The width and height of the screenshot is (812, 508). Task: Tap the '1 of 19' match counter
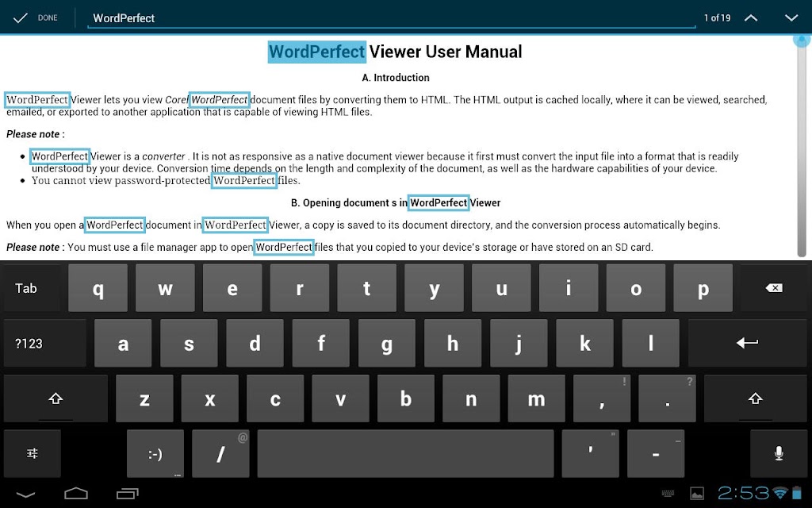point(717,18)
